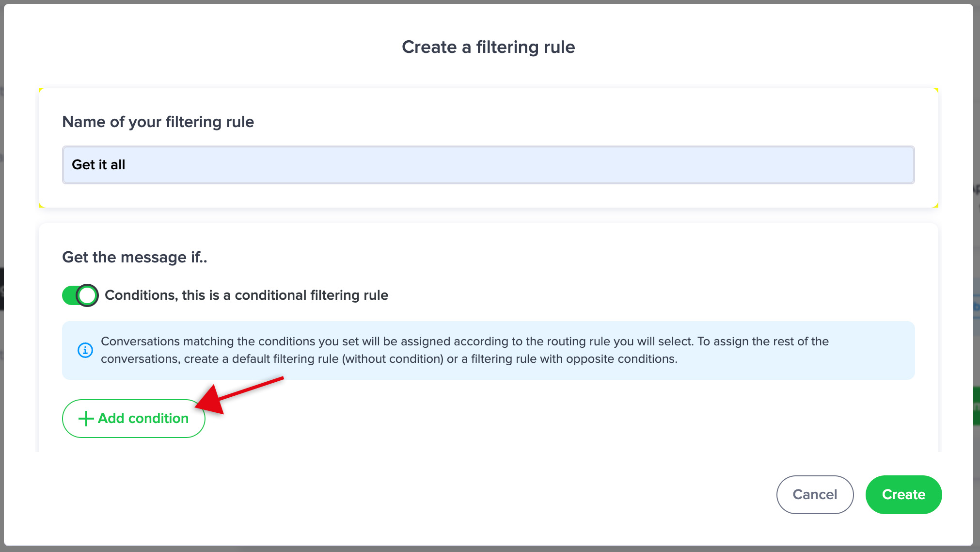
Task: Cancel the filtering rule dialog
Action: click(x=814, y=494)
